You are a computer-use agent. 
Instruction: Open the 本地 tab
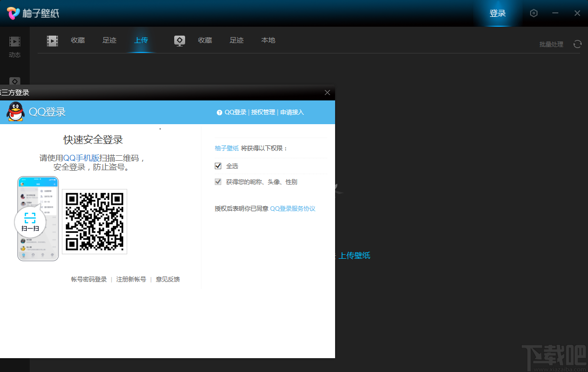(x=268, y=40)
